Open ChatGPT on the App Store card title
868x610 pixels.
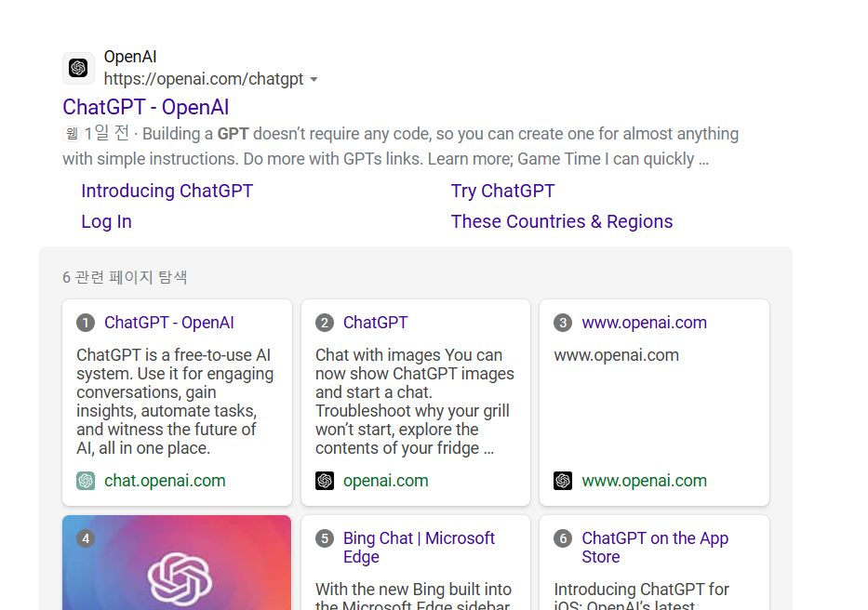656,547
